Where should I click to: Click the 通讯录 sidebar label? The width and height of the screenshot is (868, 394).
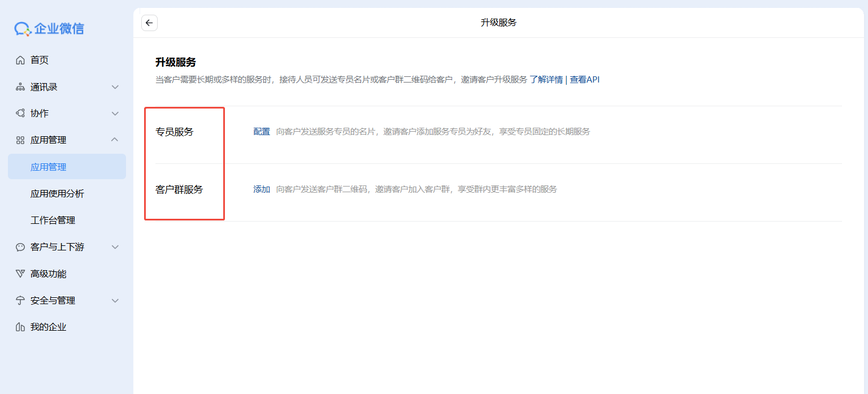[44, 87]
